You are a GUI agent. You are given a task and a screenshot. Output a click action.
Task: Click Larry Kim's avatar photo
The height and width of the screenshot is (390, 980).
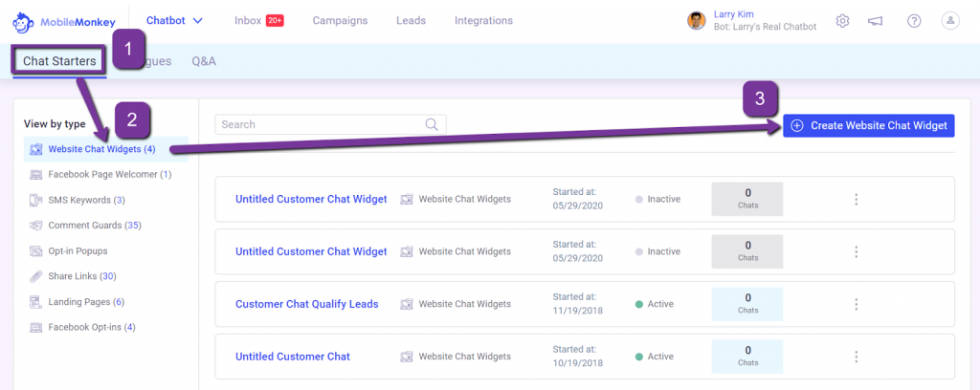click(697, 21)
